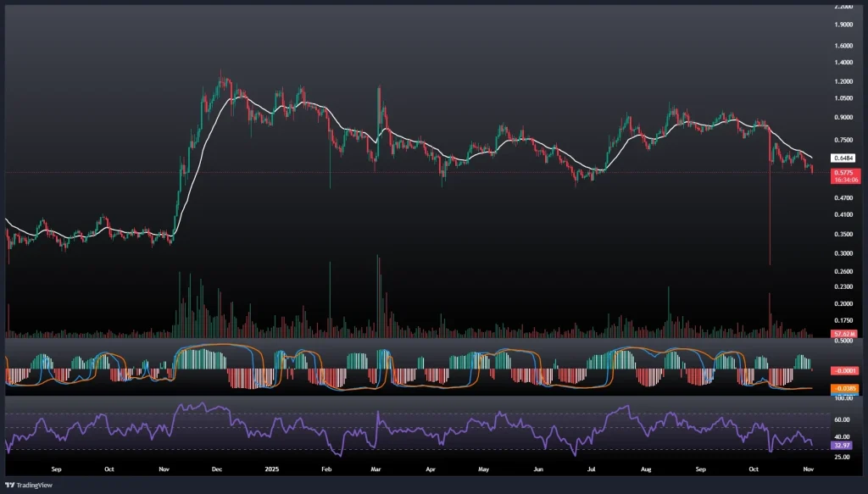This screenshot has width=868, height=494.
Task: Select the Dec label on time axis
Action: pyautogui.click(x=217, y=468)
